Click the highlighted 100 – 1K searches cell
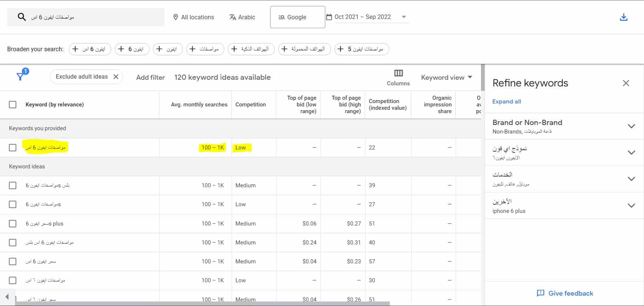 (x=213, y=148)
